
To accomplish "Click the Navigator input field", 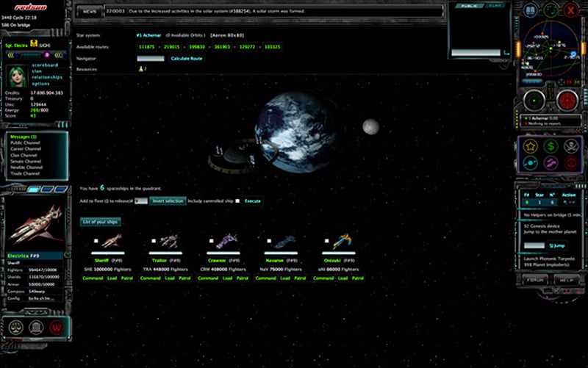I will coord(151,59).
